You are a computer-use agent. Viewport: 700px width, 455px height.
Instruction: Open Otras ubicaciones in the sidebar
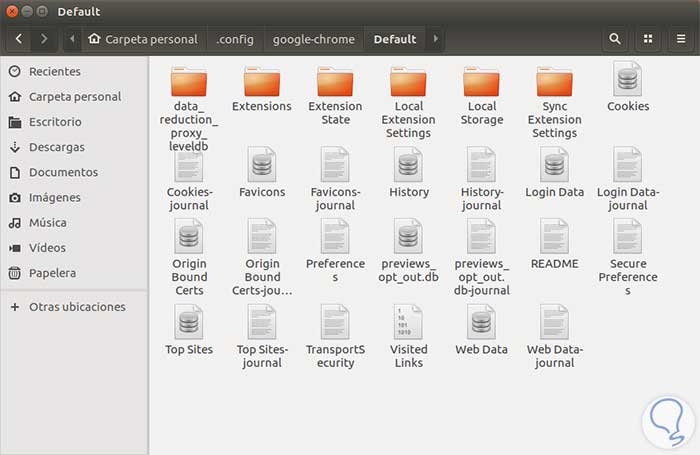tap(74, 307)
